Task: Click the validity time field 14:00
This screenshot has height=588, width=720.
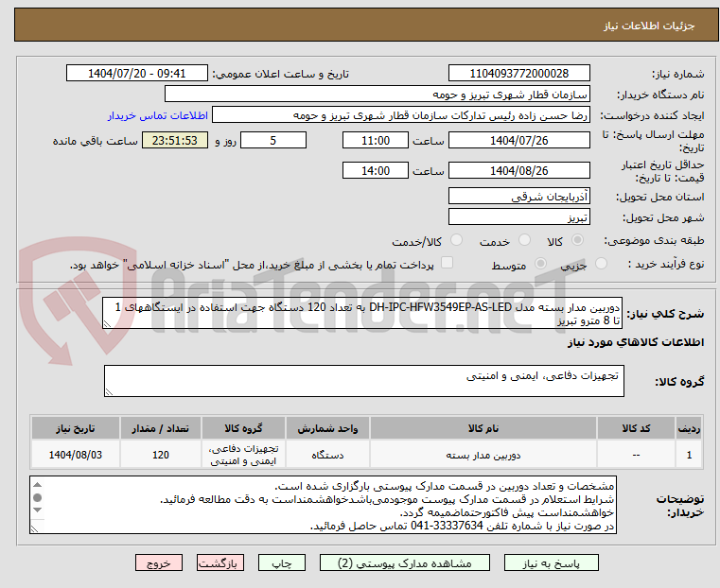Action: pos(376,170)
